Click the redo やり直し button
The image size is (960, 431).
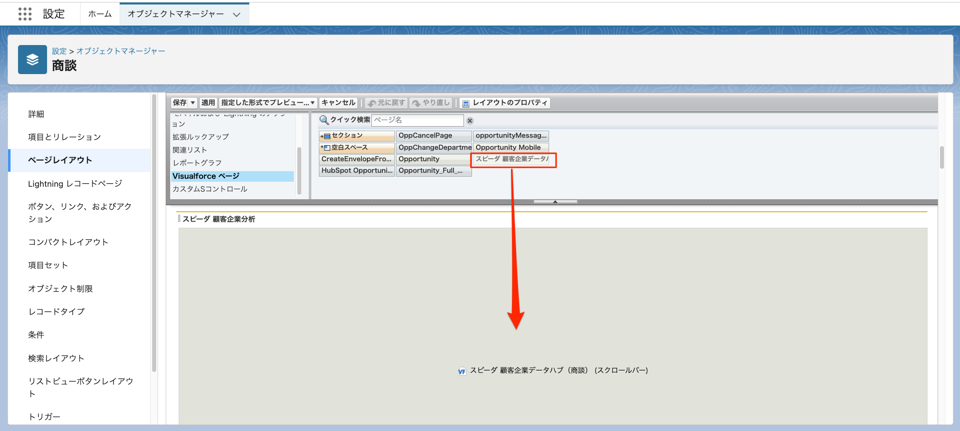tap(431, 103)
